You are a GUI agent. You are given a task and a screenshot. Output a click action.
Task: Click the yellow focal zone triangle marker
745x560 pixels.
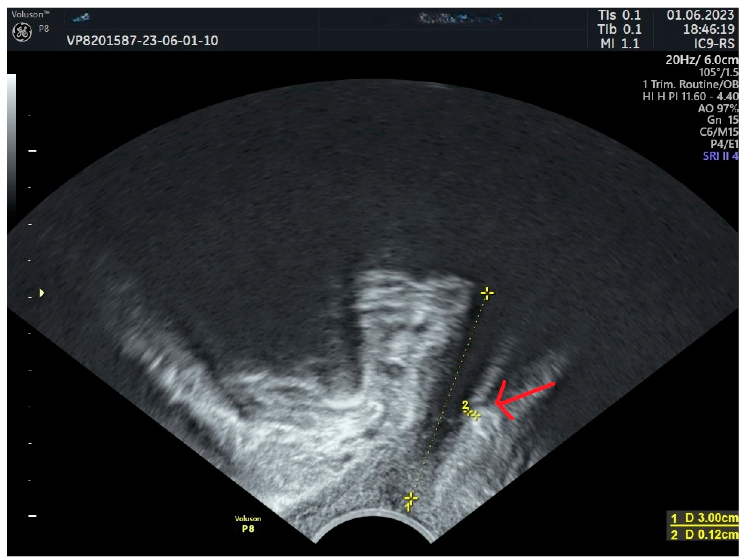(42, 293)
